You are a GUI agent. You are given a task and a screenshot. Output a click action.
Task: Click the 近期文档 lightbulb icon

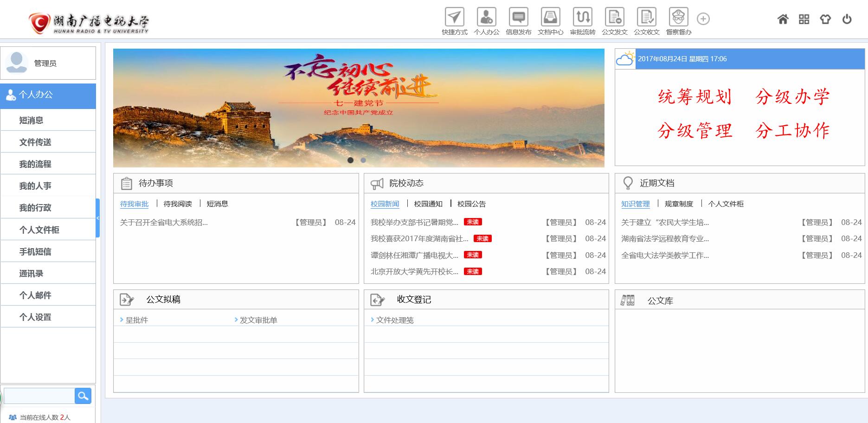628,183
